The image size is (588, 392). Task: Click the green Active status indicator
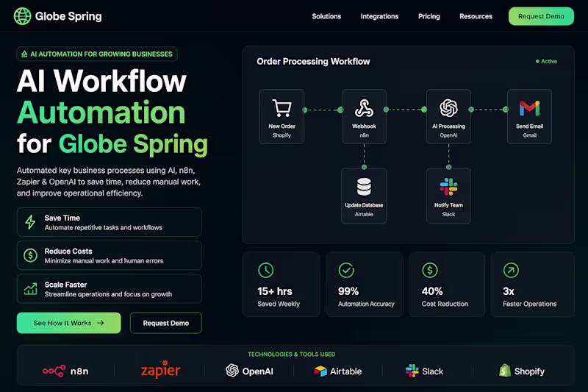point(546,61)
